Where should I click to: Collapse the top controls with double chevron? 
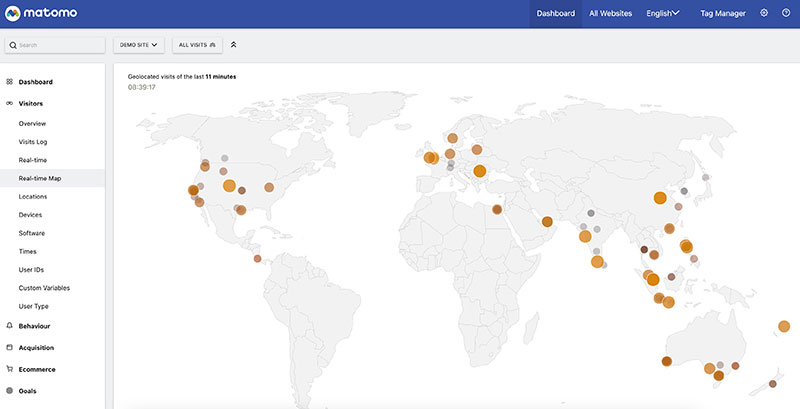(x=233, y=45)
